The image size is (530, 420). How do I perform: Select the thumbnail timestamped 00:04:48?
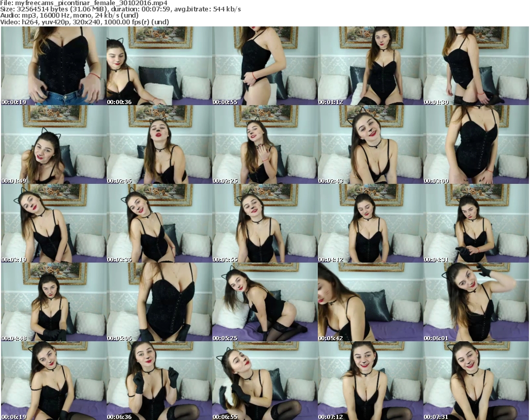coord(53,302)
